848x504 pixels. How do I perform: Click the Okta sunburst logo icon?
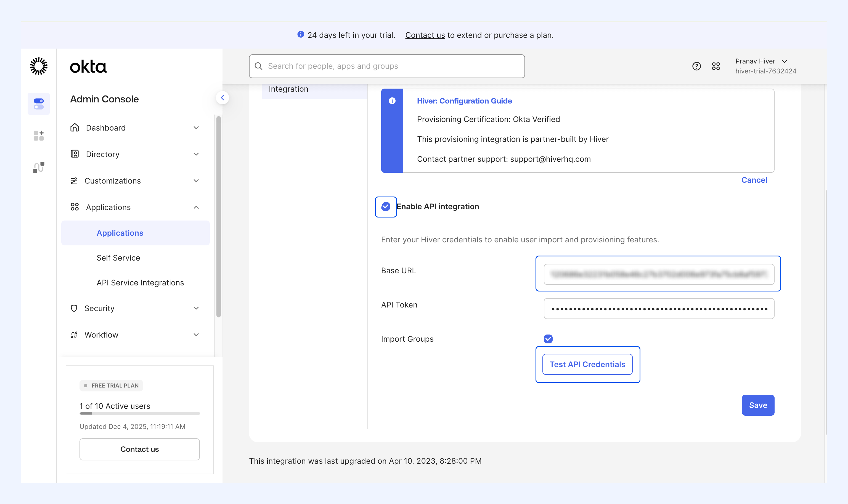[x=39, y=66]
